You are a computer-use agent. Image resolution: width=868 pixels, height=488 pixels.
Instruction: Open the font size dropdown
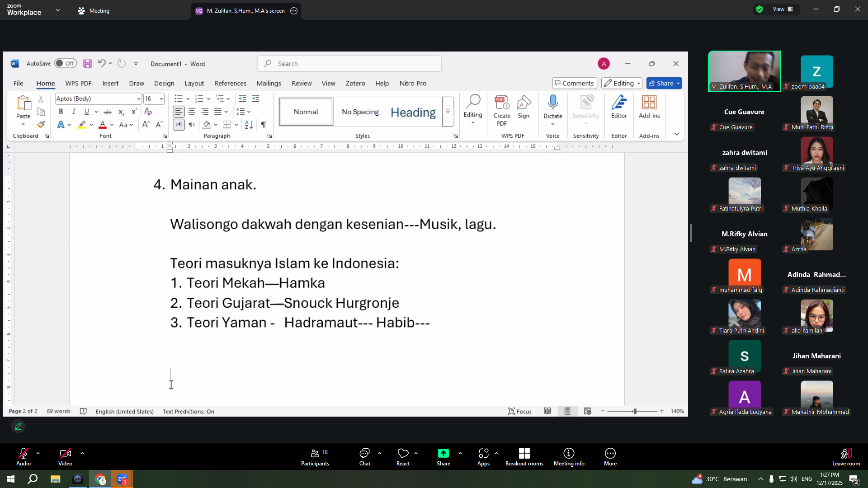coord(161,99)
